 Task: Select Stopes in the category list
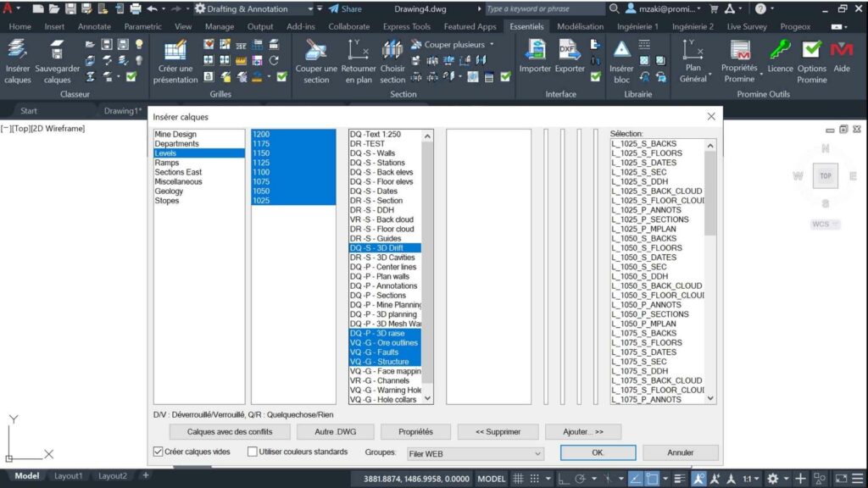point(198,200)
